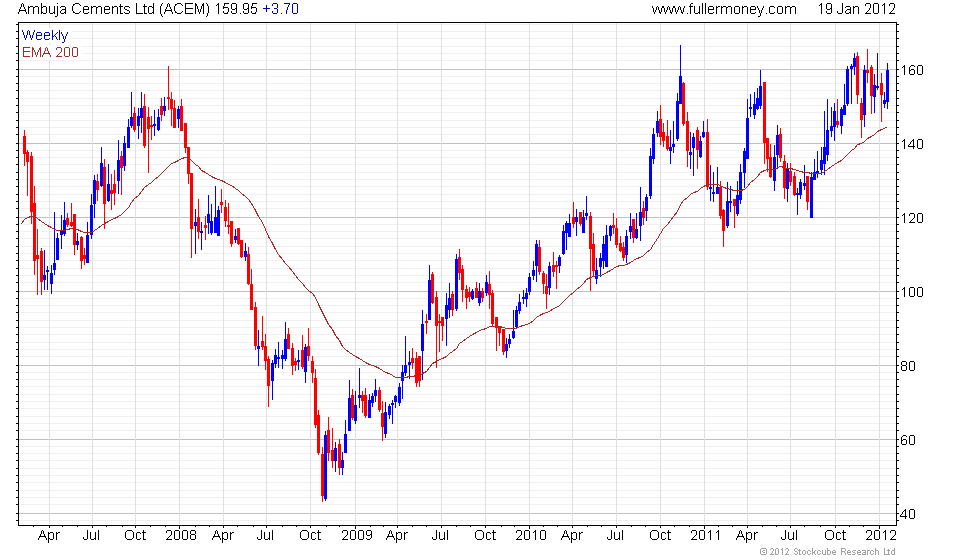The image size is (980, 560).
Task: Click the 120 price axis label
Action: coord(911,218)
